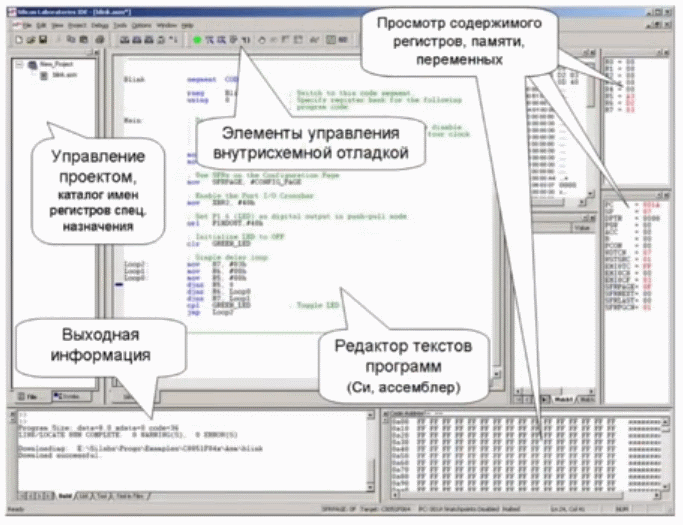Click 'Download successful.' in output window
Screen dimensions: 683x525
coord(60,455)
